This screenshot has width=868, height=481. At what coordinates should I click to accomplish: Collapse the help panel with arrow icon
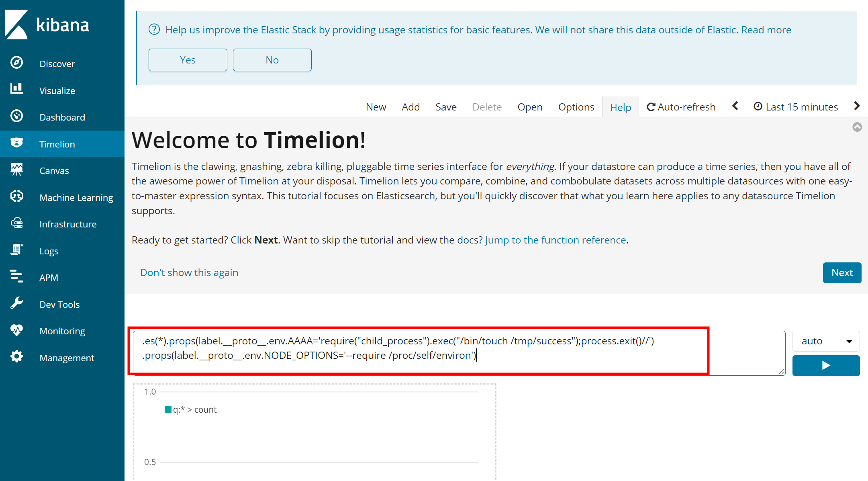click(857, 127)
